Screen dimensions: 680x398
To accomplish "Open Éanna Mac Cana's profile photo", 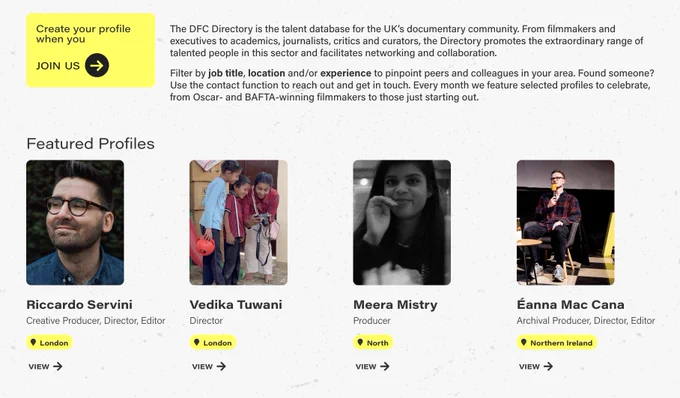I will (x=566, y=222).
